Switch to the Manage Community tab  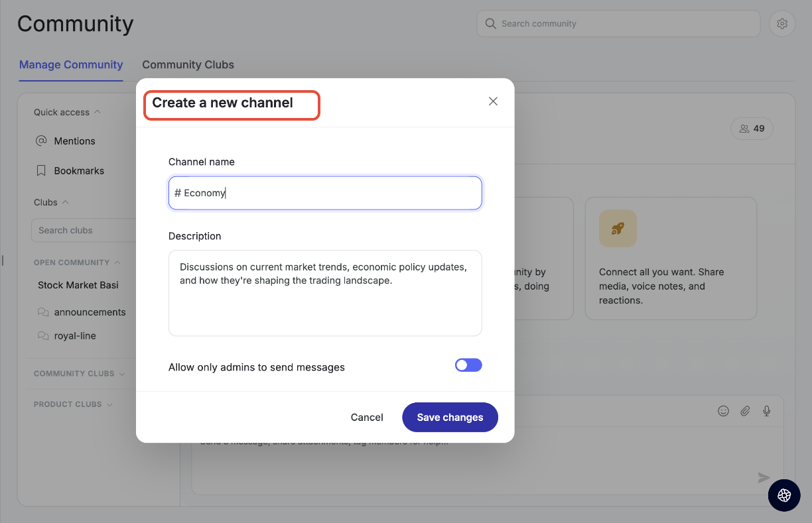(71, 65)
